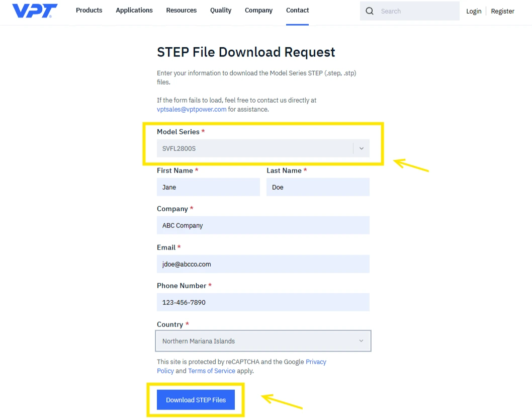Open the vptsales@vptpower.com email link
This screenshot has width=532, height=420.
pos(191,109)
